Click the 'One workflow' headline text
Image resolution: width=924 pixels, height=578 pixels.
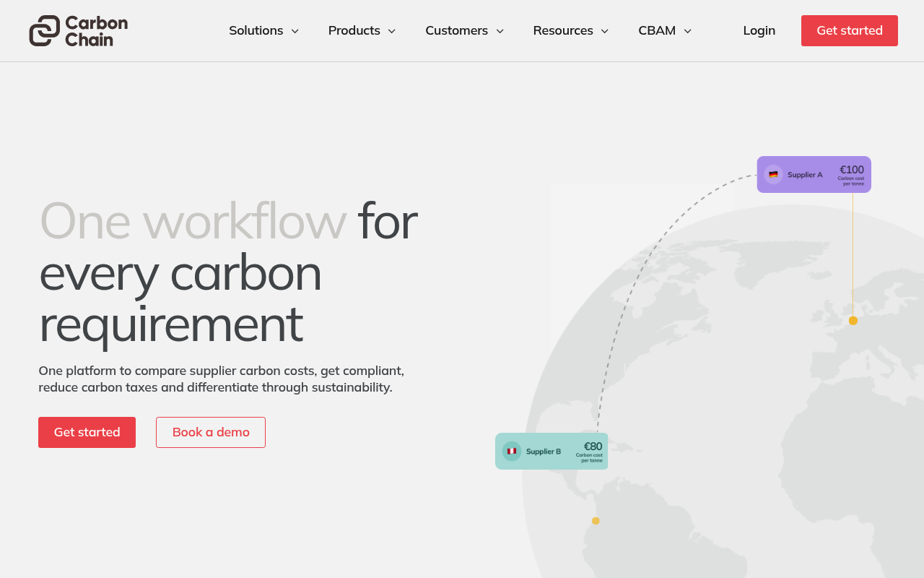point(193,220)
